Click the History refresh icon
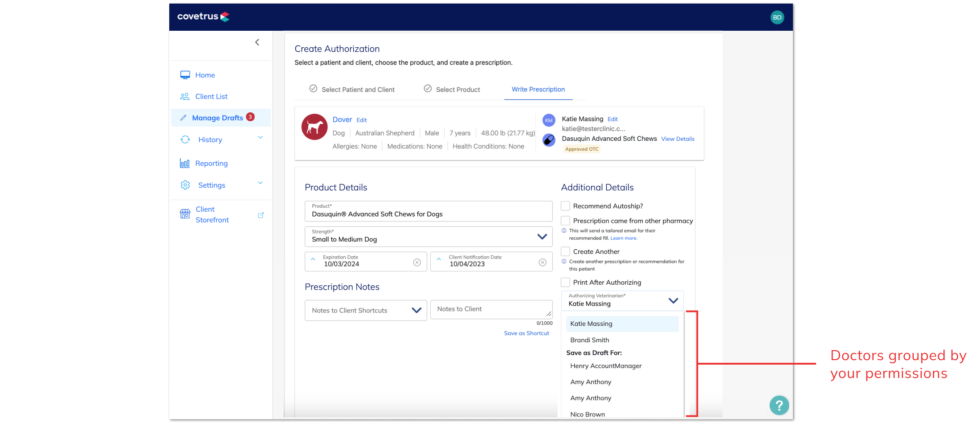The width and height of the screenshot is (980, 427). pos(185,140)
